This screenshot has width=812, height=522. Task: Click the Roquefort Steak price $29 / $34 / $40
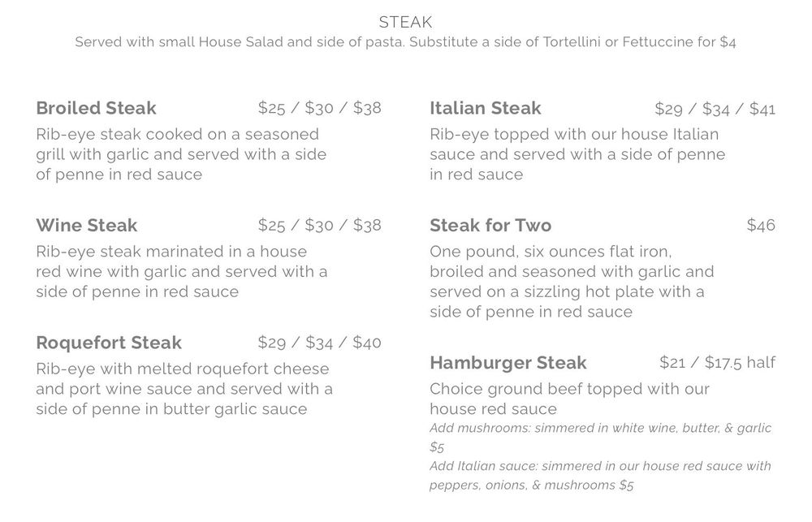pos(319,343)
